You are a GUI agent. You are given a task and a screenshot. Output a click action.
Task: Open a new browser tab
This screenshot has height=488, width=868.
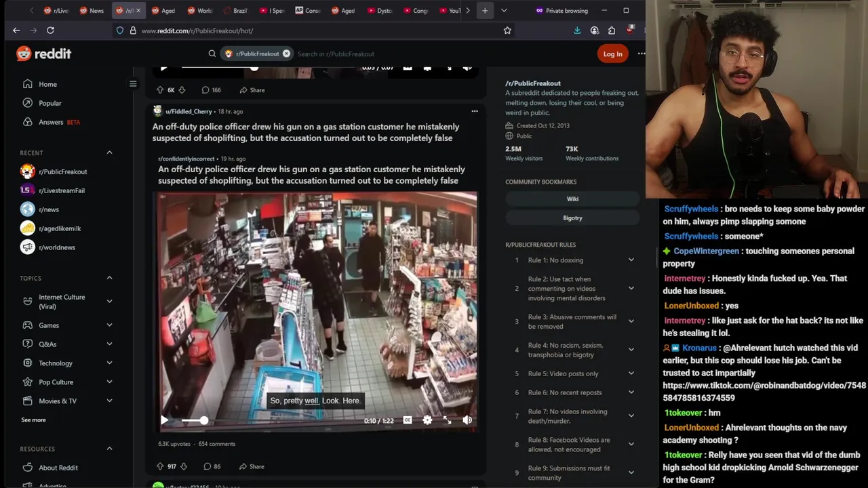click(485, 10)
